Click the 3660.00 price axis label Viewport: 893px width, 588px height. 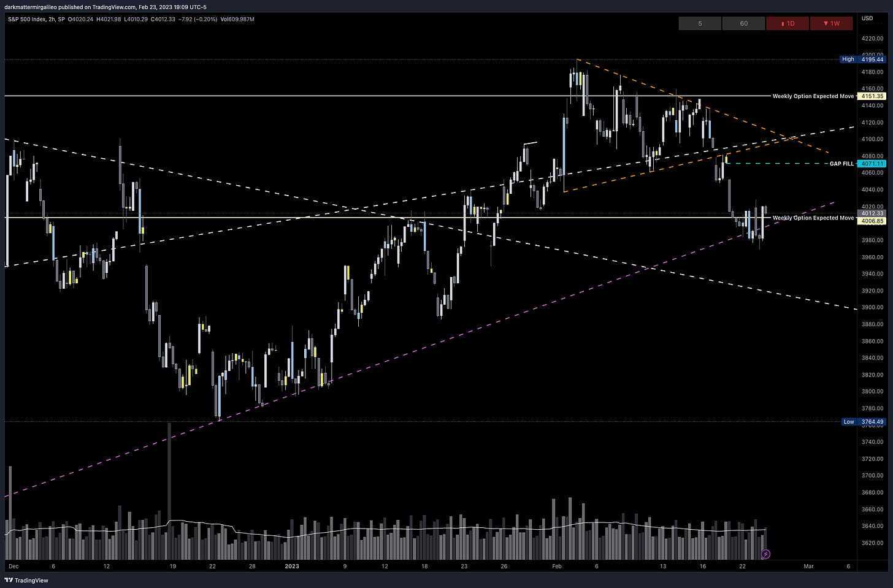(872, 509)
